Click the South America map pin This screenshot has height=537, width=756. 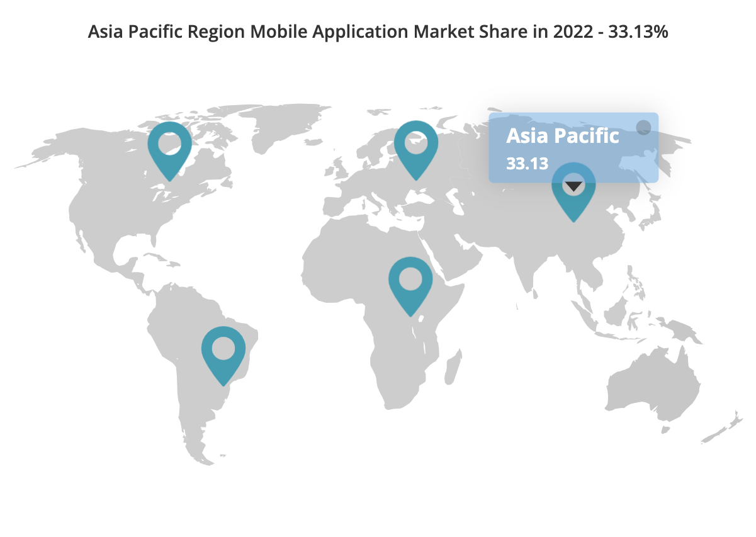click(223, 355)
